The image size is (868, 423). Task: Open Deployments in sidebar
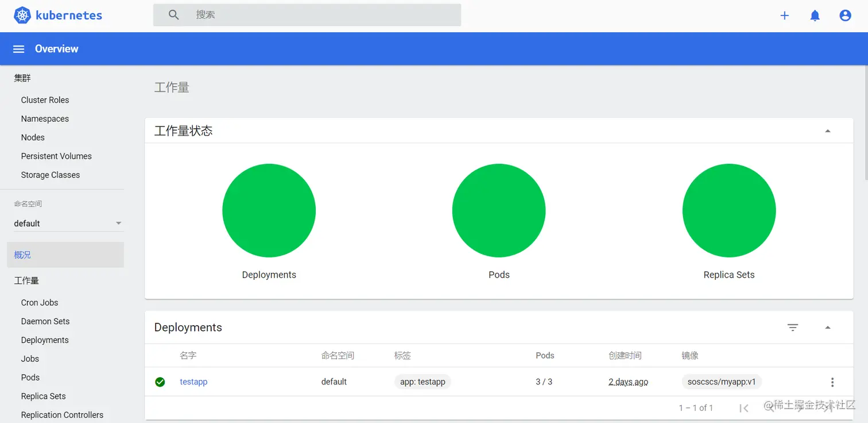click(45, 340)
